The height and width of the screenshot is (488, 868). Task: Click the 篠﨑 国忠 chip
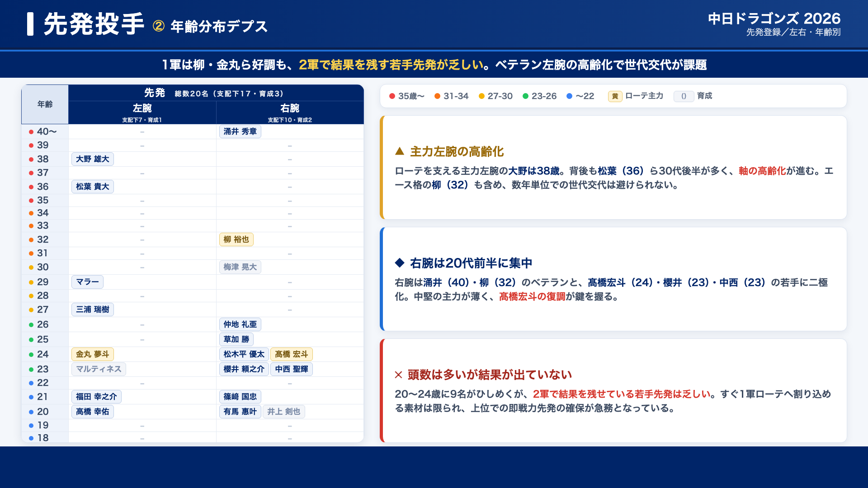coord(240,397)
